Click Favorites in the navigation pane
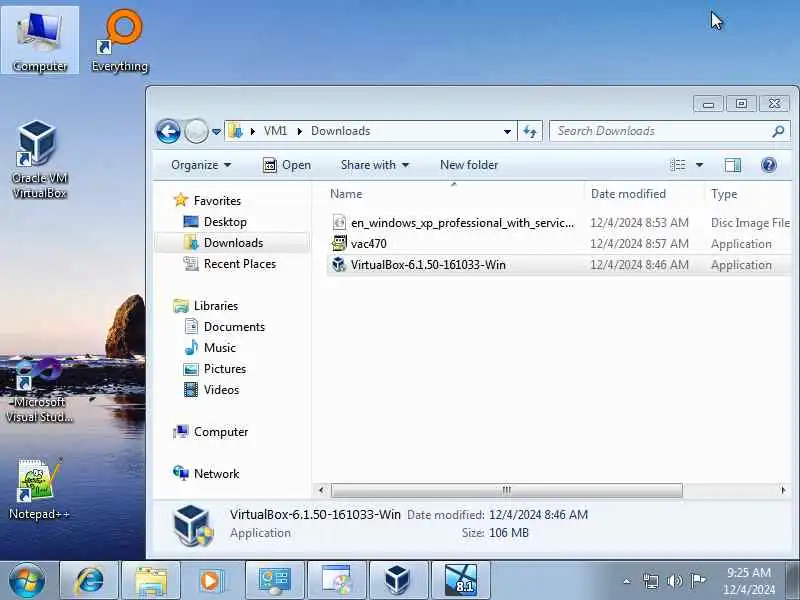The height and width of the screenshot is (600, 800). click(x=217, y=201)
